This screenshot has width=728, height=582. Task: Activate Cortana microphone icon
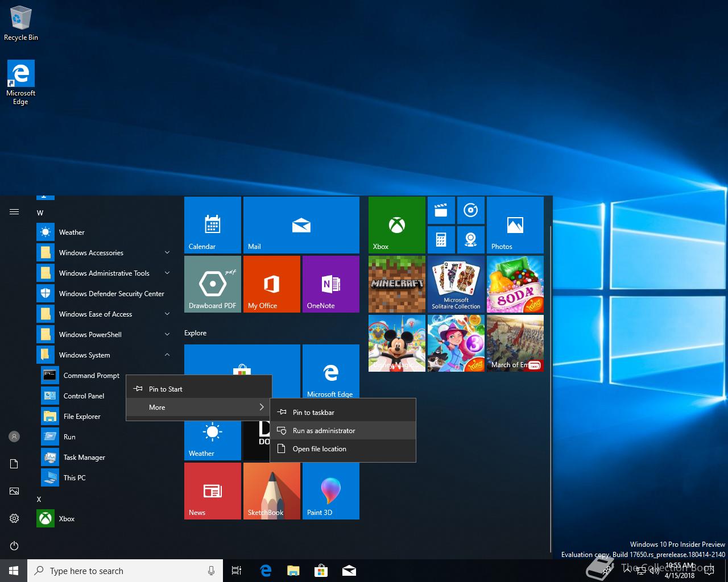coord(211,571)
